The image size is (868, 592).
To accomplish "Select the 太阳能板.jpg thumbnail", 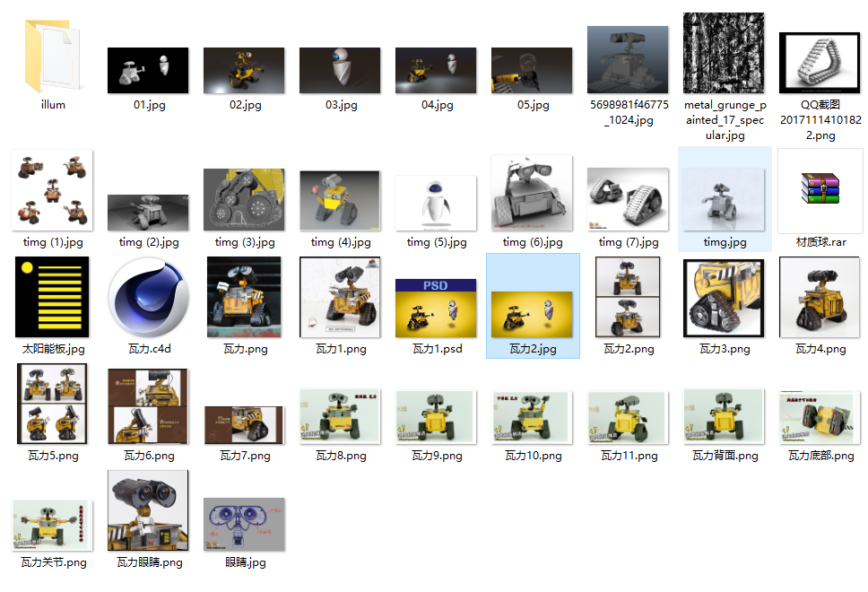I will (x=52, y=298).
